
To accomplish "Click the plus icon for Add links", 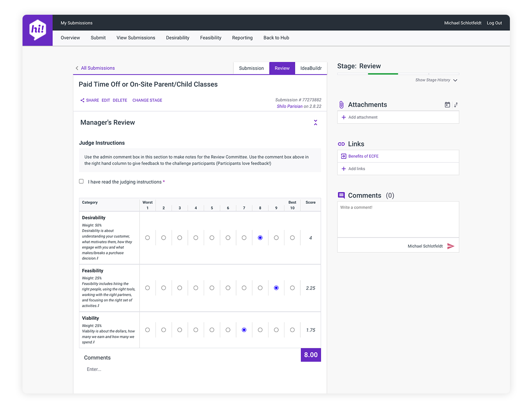I will [344, 169].
